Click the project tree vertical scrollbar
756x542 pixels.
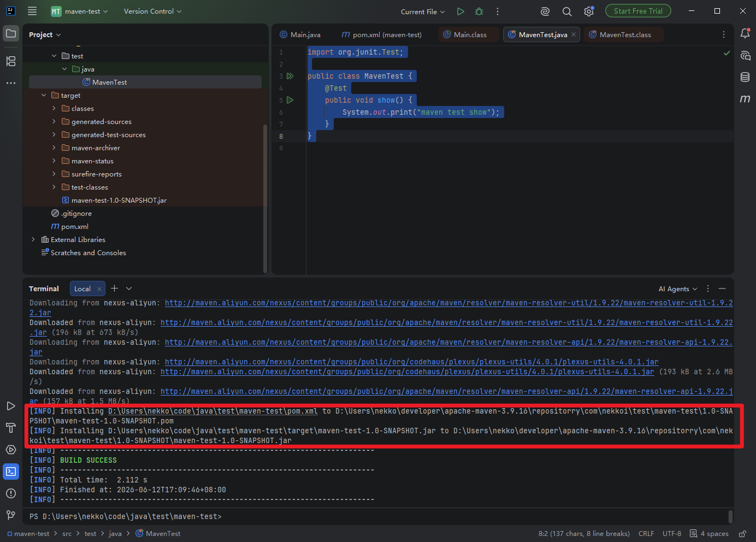265,199
